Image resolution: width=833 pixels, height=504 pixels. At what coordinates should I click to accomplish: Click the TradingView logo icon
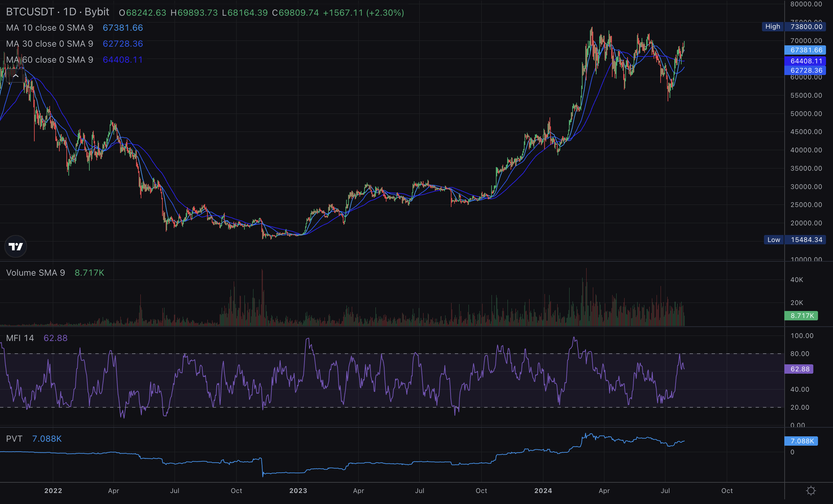coord(16,246)
